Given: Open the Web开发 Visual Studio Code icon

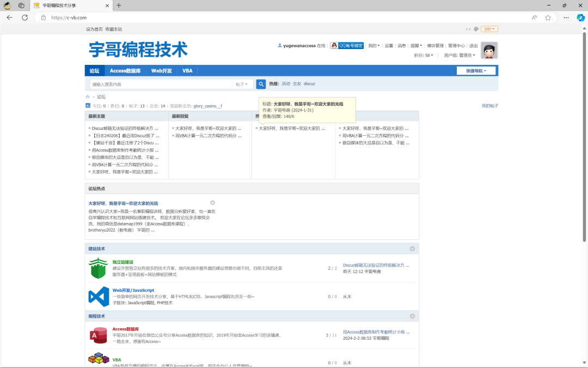Looking at the screenshot, I should (x=99, y=297).
